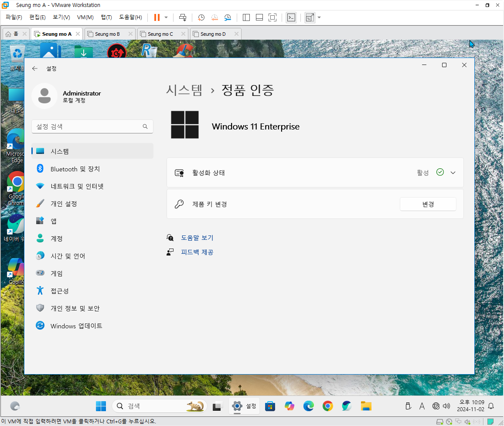Open 시간 및 언어 settings

pyautogui.click(x=92, y=256)
